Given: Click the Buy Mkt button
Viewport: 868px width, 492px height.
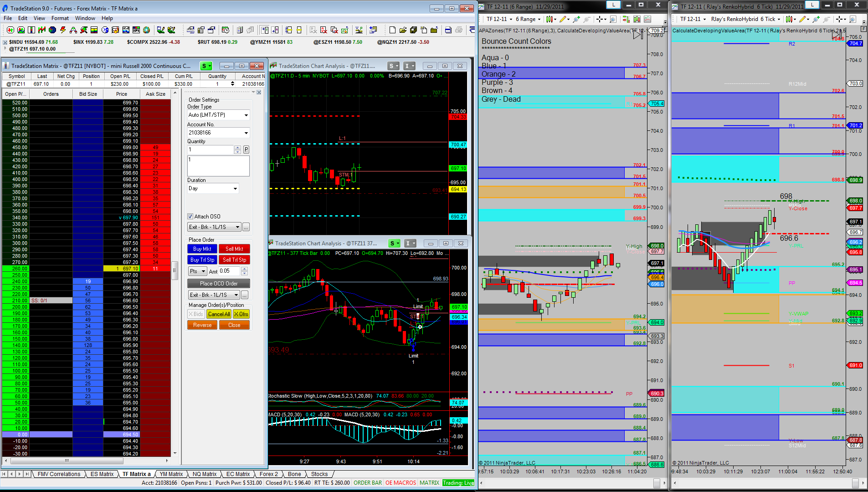Looking at the screenshot, I should (202, 249).
